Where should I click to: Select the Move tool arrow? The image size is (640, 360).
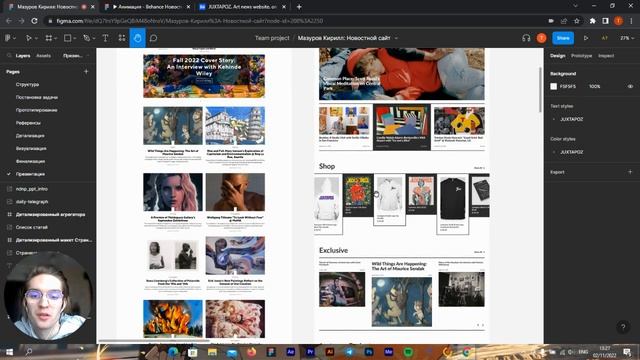[x=29, y=38]
